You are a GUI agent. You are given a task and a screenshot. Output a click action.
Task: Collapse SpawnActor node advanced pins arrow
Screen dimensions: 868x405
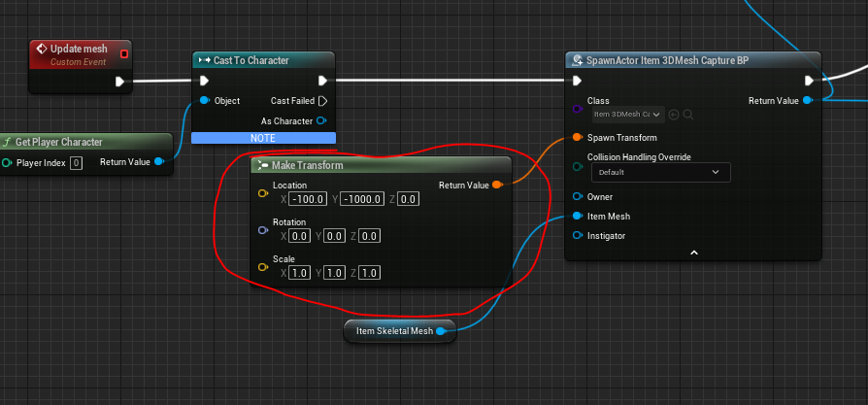tap(693, 253)
